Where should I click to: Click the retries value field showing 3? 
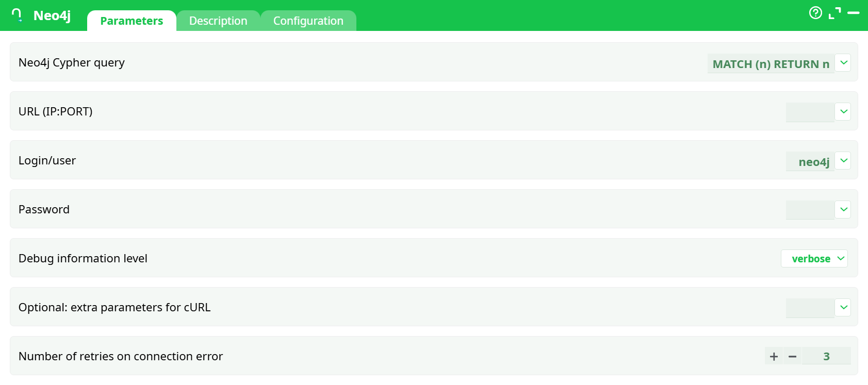826,356
